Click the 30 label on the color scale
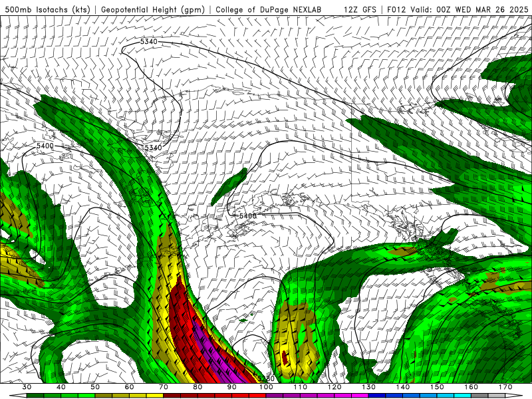The width and height of the screenshot is (532, 399). point(27,387)
